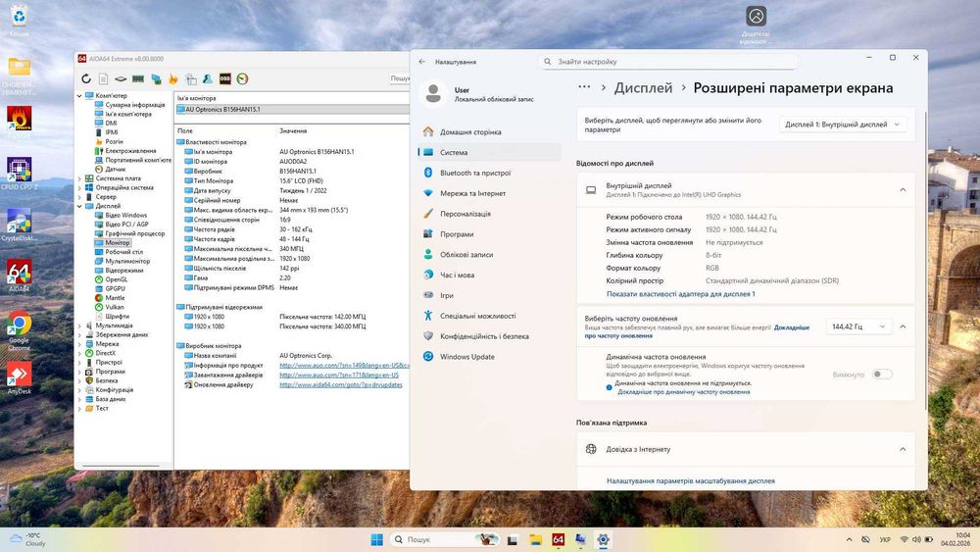
Task: Select Графічний процесор in AIDA64 tree
Action: click(x=135, y=233)
